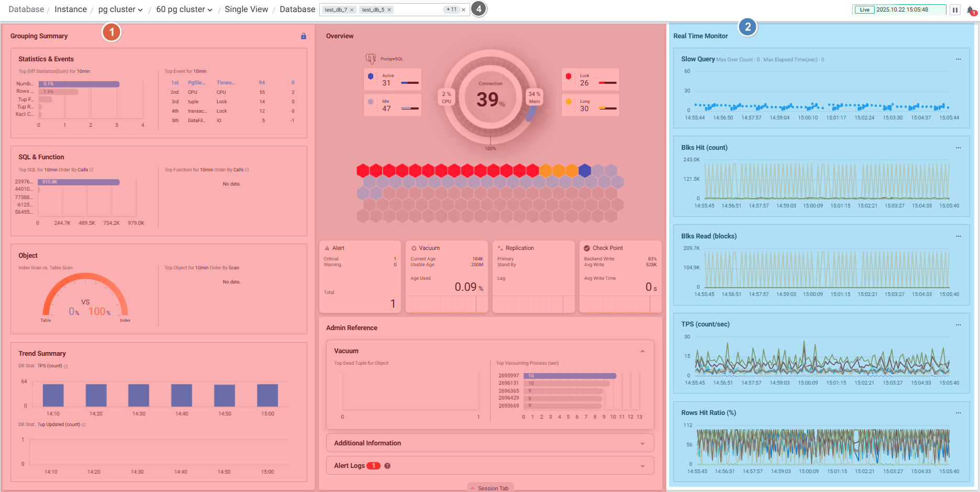Open the Blks Hit chart options menu
Screen dimensions: 980x492
pyautogui.click(x=959, y=148)
